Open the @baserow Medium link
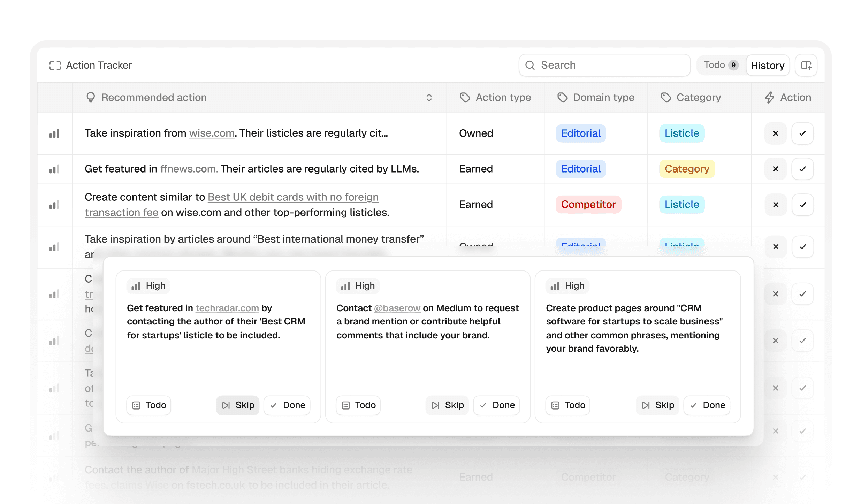This screenshot has height=504, width=861. point(397,308)
